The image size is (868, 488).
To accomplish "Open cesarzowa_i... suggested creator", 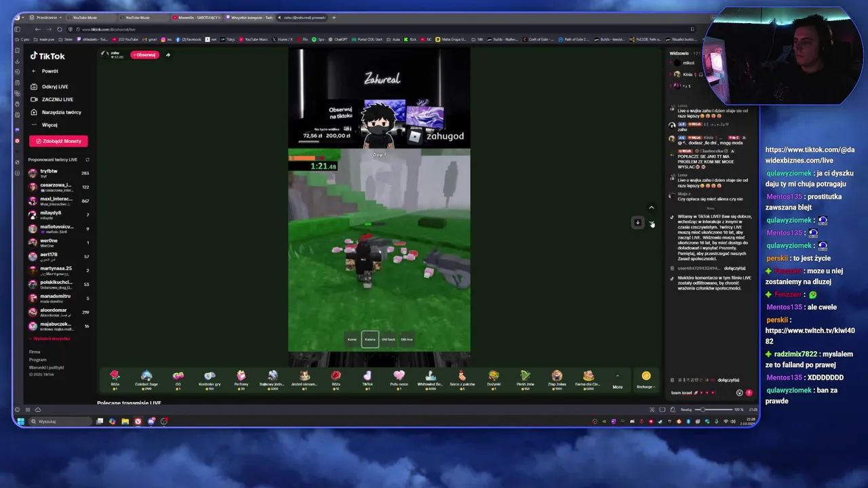I will tap(58, 187).
